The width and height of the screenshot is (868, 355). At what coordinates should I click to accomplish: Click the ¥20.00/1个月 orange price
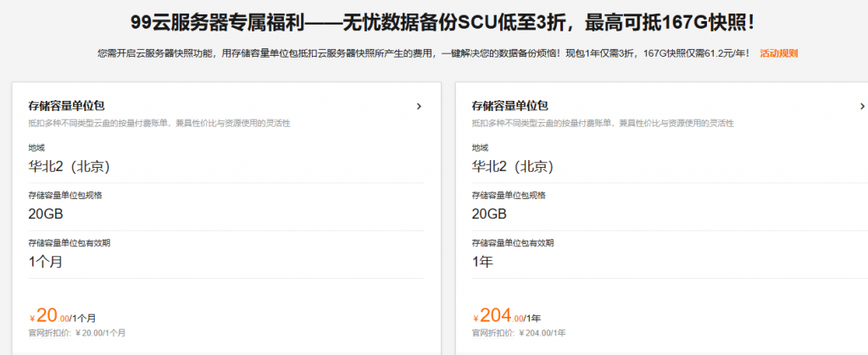click(63, 316)
